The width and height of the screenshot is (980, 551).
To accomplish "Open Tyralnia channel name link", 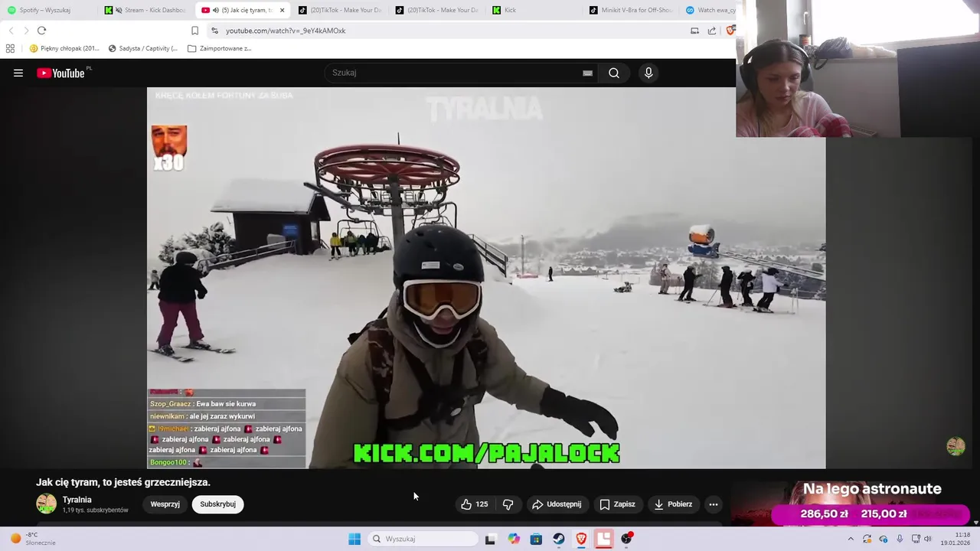I will (77, 500).
